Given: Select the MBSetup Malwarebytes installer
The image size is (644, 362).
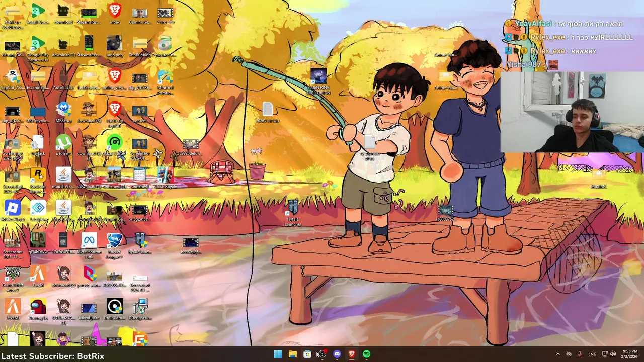Looking at the screenshot, I should [x=63, y=113].
